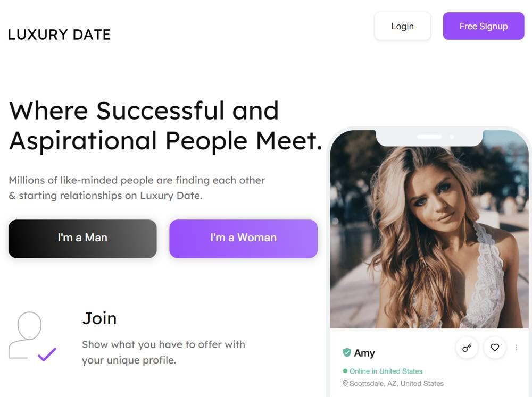This screenshot has width=532, height=397.
Task: Tap the key icon on Amy's card
Action: (467, 348)
